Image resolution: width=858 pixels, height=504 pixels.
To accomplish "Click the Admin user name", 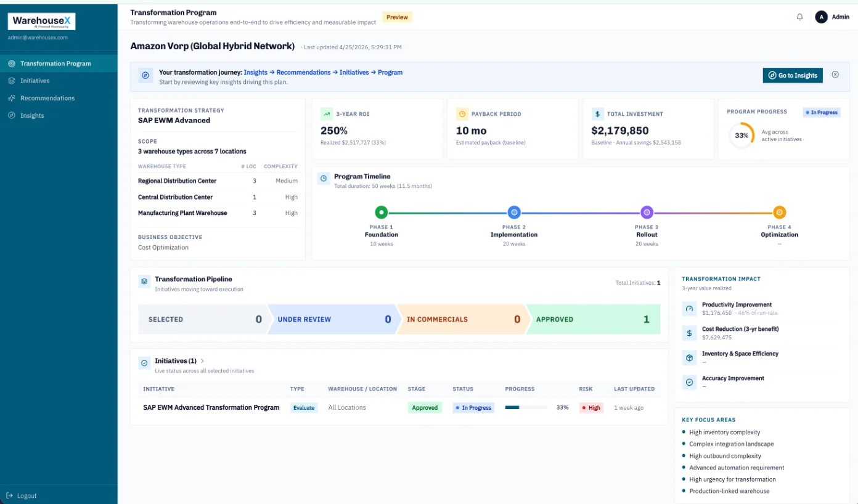I will coord(841,17).
